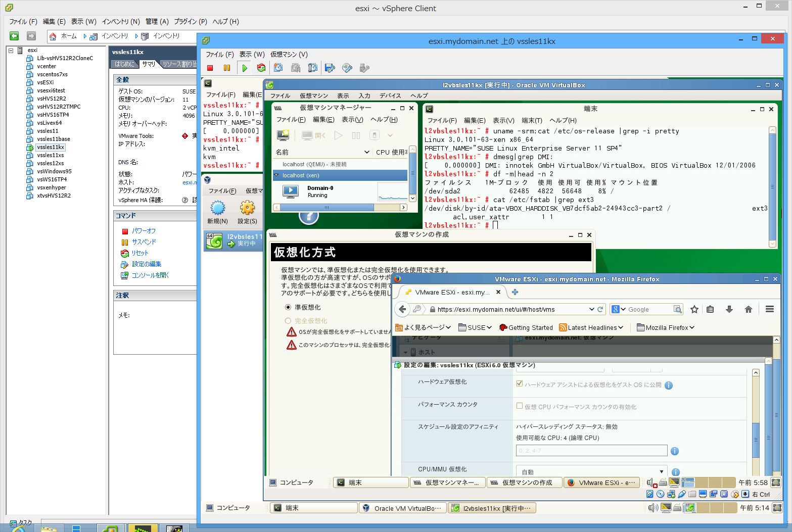Click the 名前 column sort arrow
This screenshot has width=792, height=532.
367,152
